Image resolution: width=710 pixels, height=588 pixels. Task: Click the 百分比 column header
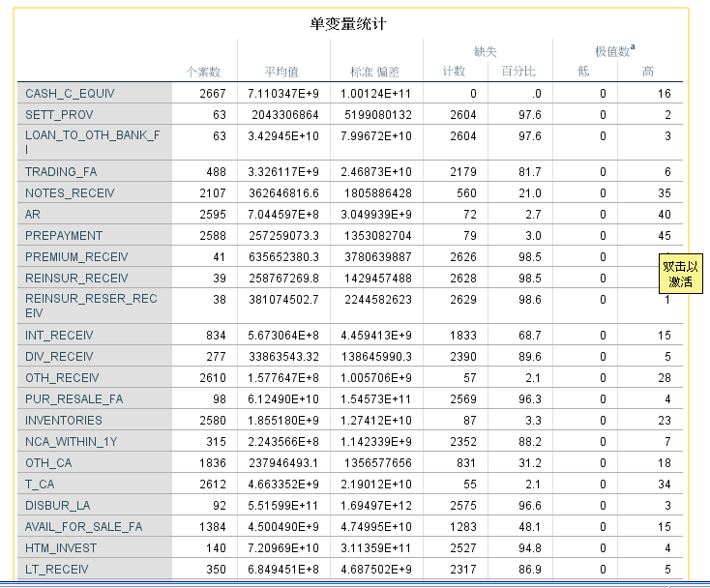click(x=518, y=71)
